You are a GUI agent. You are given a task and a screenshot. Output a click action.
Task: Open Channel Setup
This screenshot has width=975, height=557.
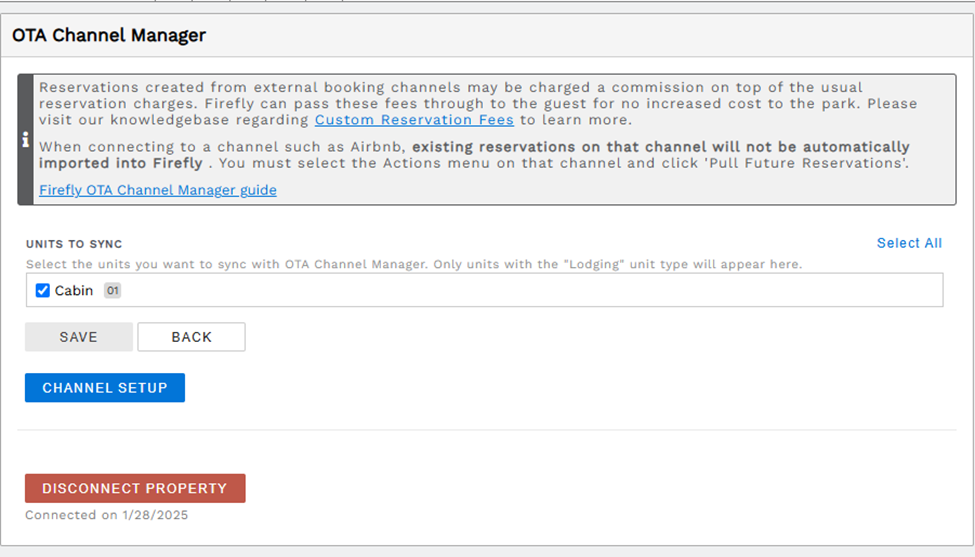coord(105,388)
